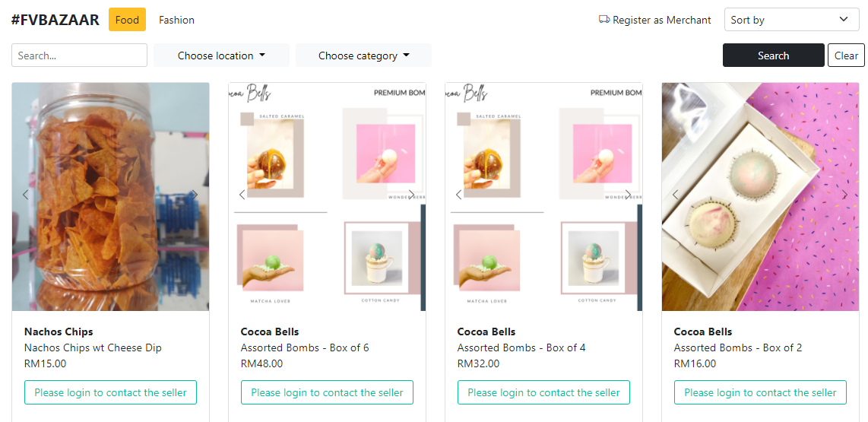This screenshot has width=868, height=422.
Task: Open the Choose location dropdown
Action: tap(221, 56)
